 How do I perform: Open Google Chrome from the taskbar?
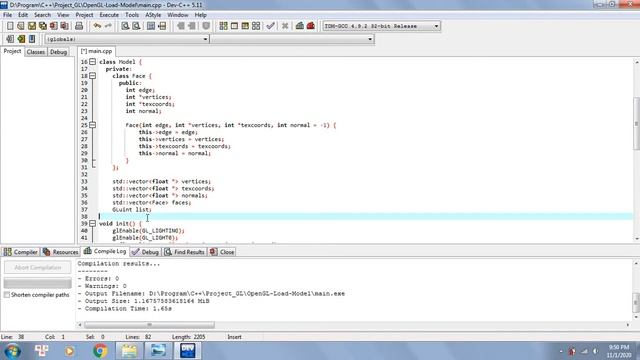100,351
